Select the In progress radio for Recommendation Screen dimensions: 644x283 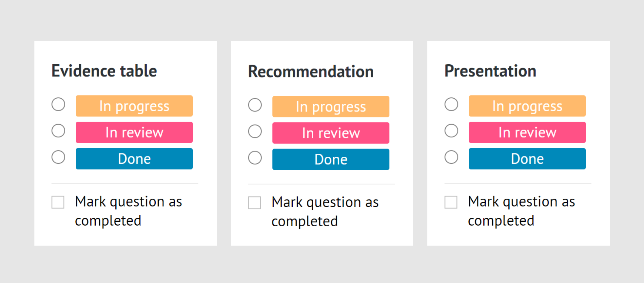point(255,105)
